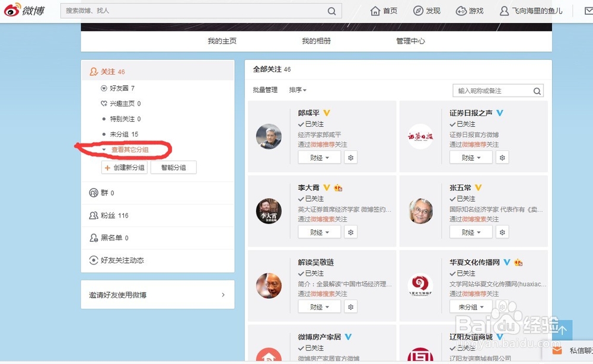Open the 私信聊天 message icon

[557, 351]
